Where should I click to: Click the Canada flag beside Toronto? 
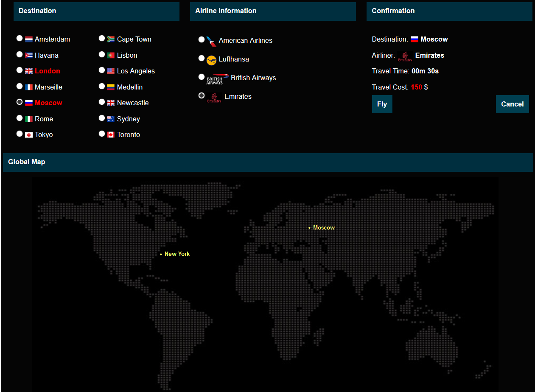click(111, 135)
